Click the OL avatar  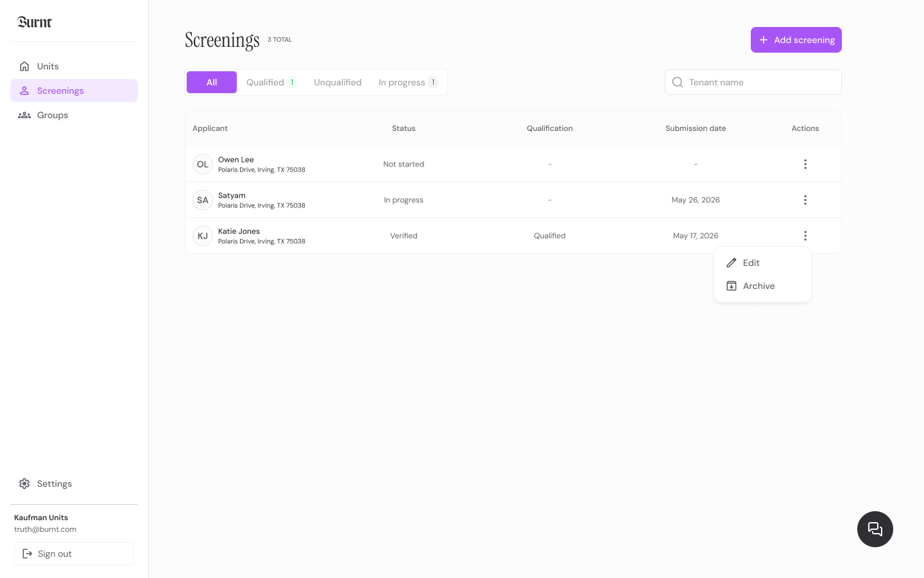pos(203,164)
